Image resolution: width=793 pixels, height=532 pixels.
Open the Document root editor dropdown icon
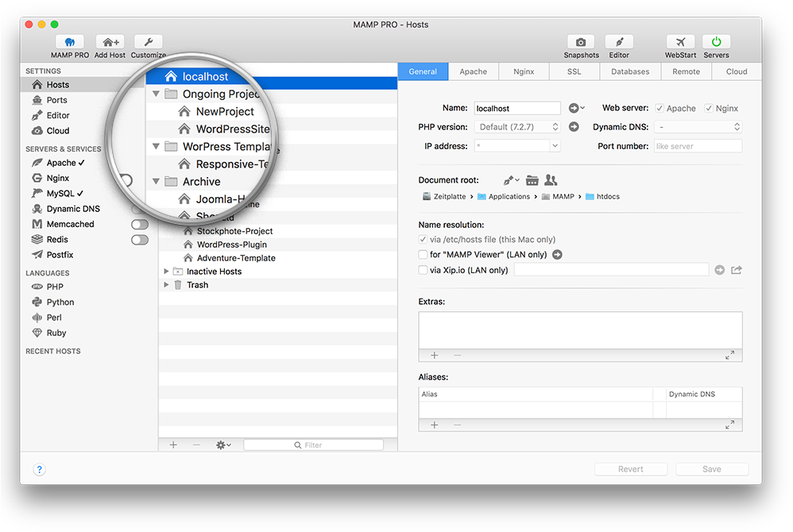pyautogui.click(x=511, y=180)
